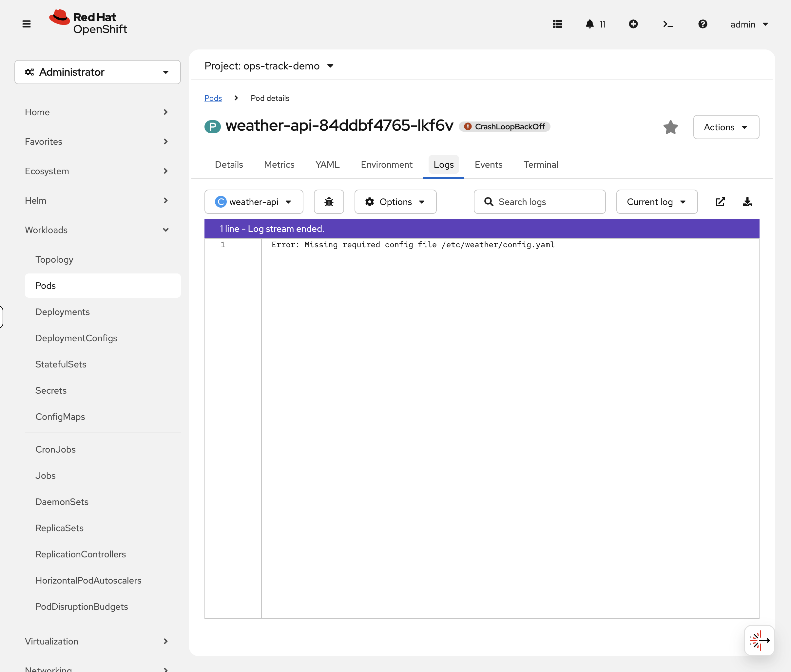Open the application launcher grid
The width and height of the screenshot is (791, 672).
coord(557,24)
